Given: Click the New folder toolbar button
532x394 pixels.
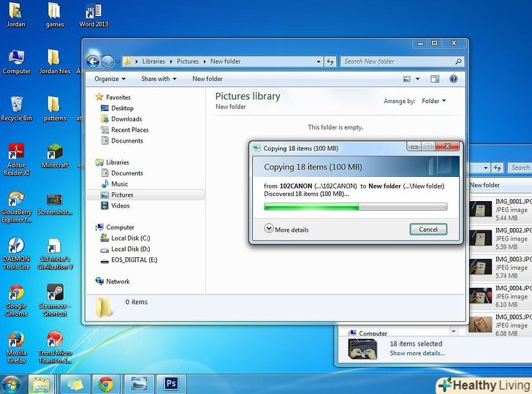Looking at the screenshot, I should pos(208,79).
